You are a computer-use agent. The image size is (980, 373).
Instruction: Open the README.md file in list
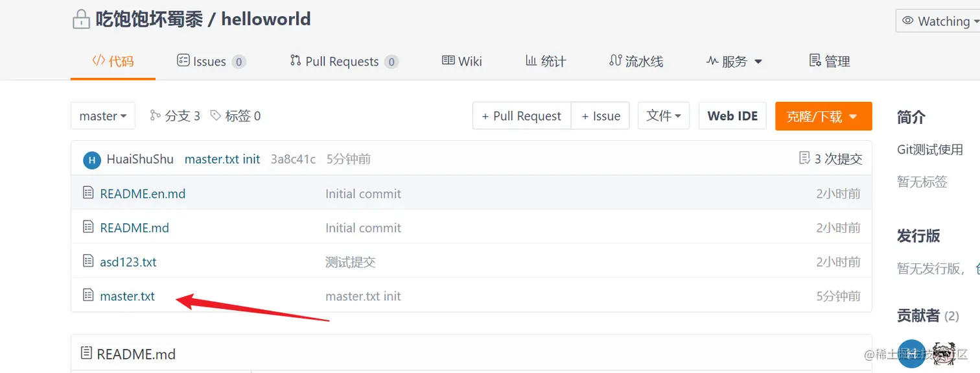tap(134, 228)
